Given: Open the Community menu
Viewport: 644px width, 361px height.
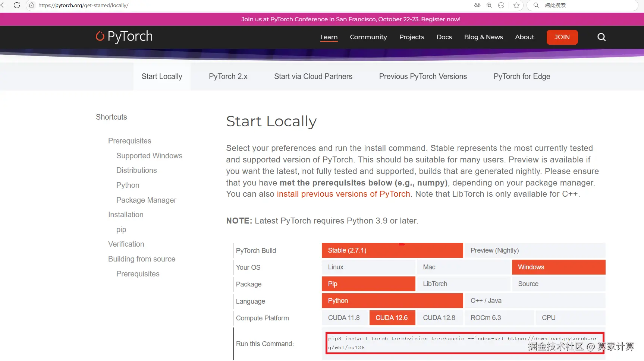Looking at the screenshot, I should [368, 37].
